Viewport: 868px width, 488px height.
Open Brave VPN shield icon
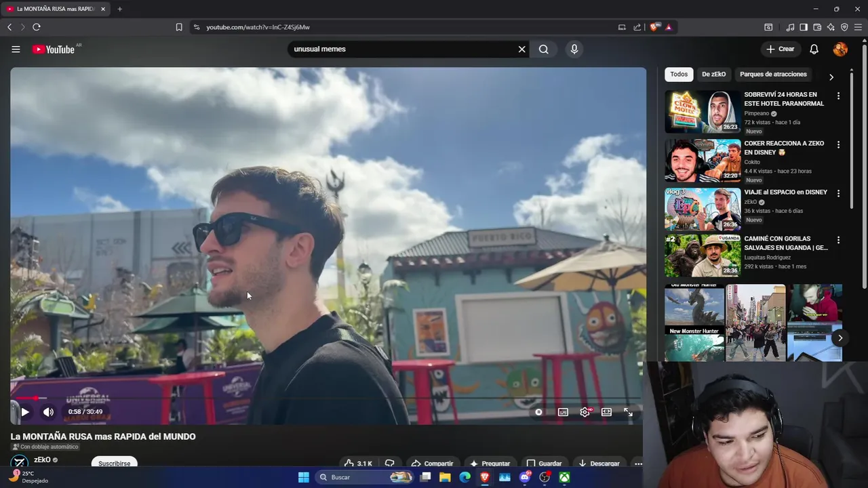point(844,27)
